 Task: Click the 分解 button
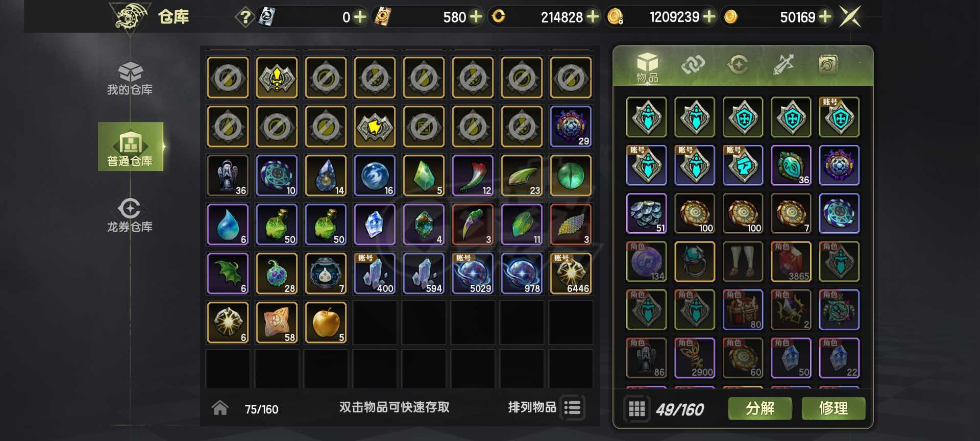pos(760,408)
